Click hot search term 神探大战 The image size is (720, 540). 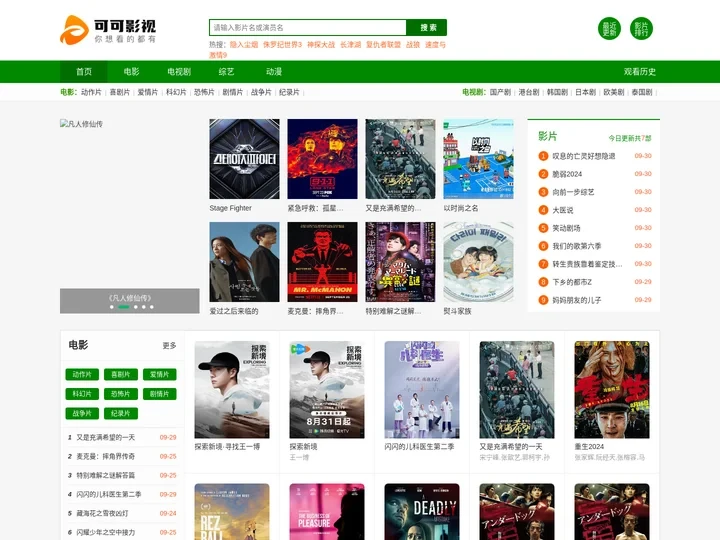(x=321, y=45)
